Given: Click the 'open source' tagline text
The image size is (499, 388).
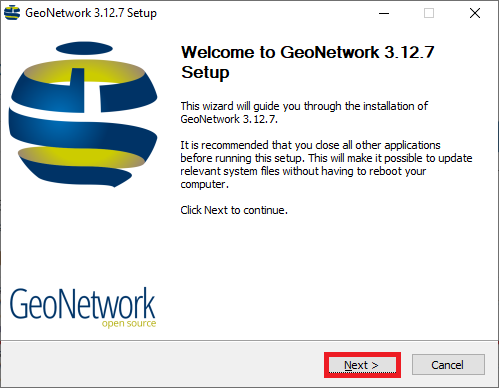Looking at the screenshot, I should pos(129,323).
